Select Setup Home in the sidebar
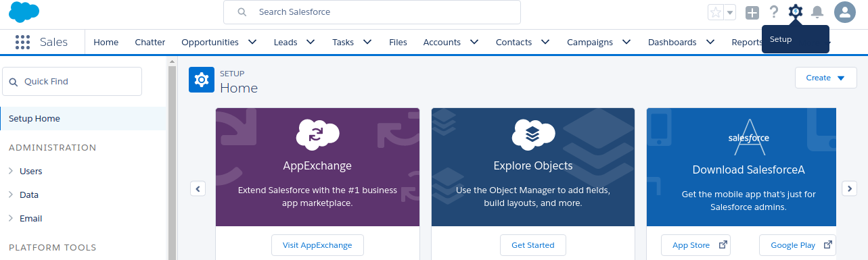 pos(83,118)
